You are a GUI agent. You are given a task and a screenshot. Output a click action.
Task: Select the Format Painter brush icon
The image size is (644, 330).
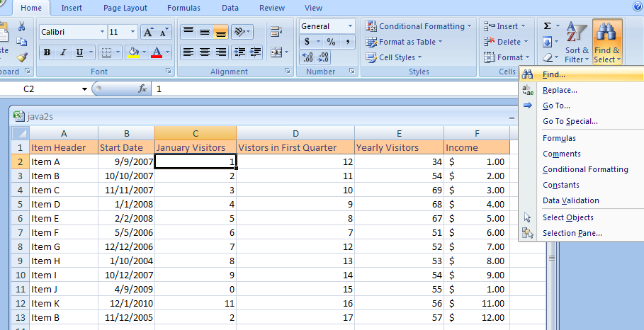(22, 57)
